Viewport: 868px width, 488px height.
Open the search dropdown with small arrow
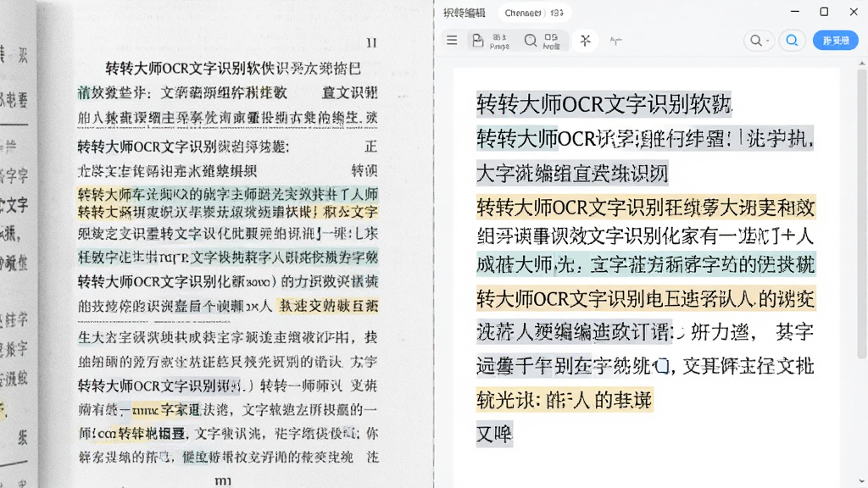759,41
